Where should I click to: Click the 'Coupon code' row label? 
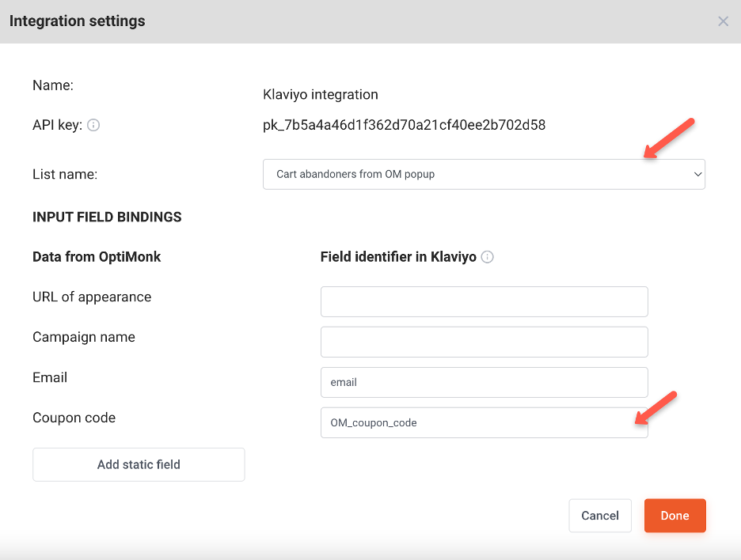(74, 418)
